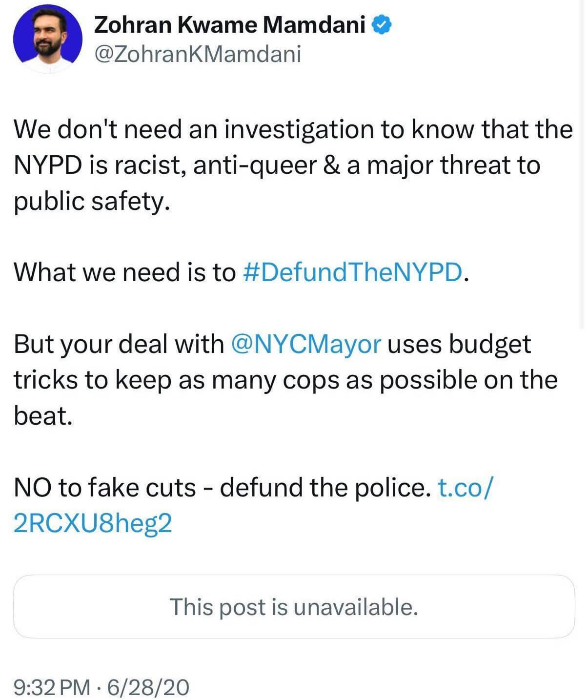Click the phrase "What we need is to"
The image size is (588, 700).
coord(125,272)
